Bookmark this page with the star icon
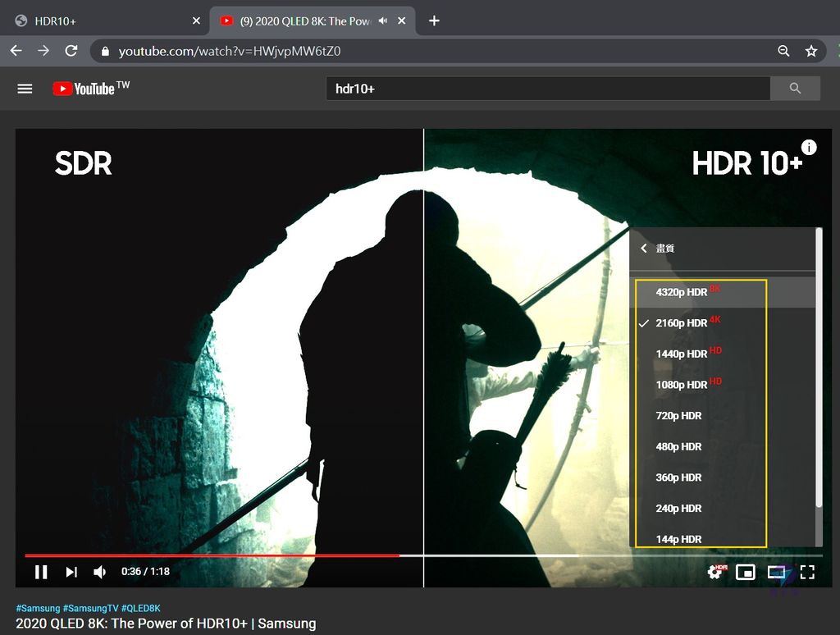This screenshot has width=840, height=635. [x=811, y=51]
